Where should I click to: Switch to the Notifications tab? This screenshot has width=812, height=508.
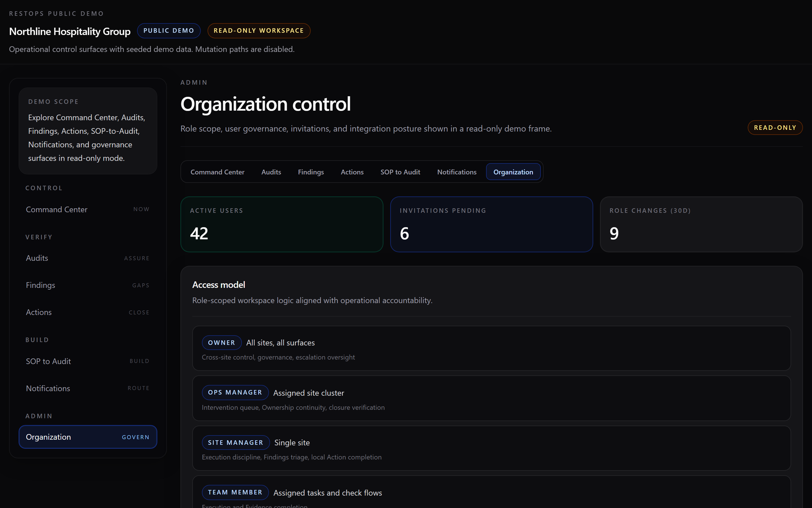(x=457, y=172)
